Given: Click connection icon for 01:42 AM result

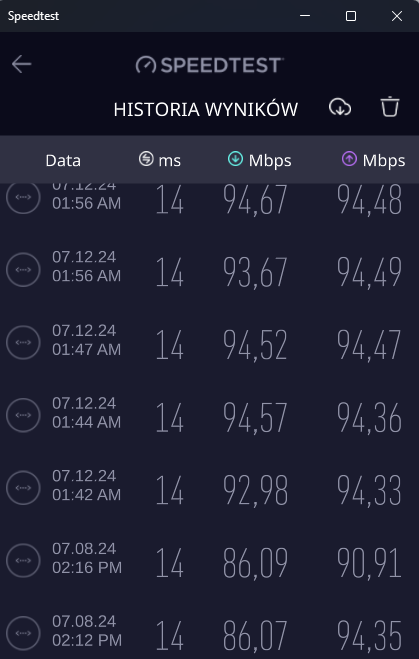Looking at the screenshot, I should pos(23,488).
